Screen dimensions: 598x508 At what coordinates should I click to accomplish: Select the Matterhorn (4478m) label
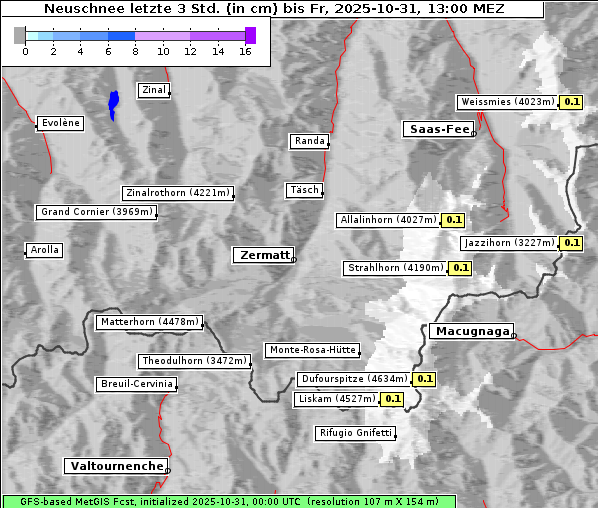click(x=150, y=322)
